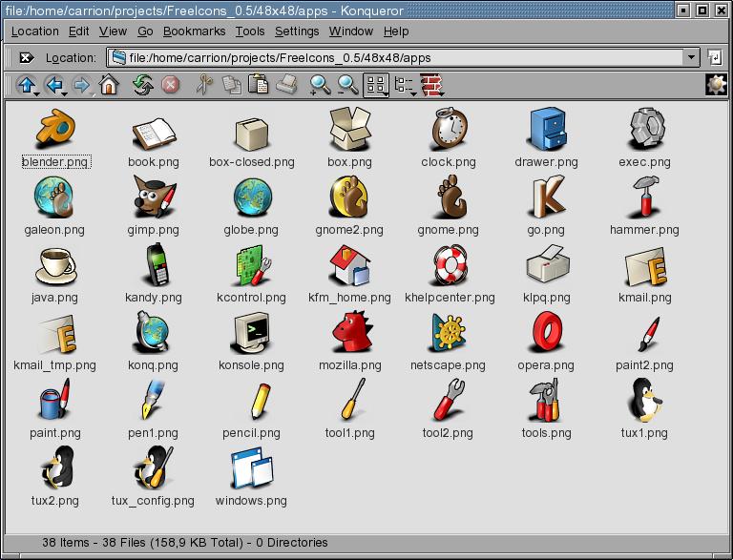The height and width of the screenshot is (560, 733).
Task: Select the Tree View mode button
Action: click(402, 85)
